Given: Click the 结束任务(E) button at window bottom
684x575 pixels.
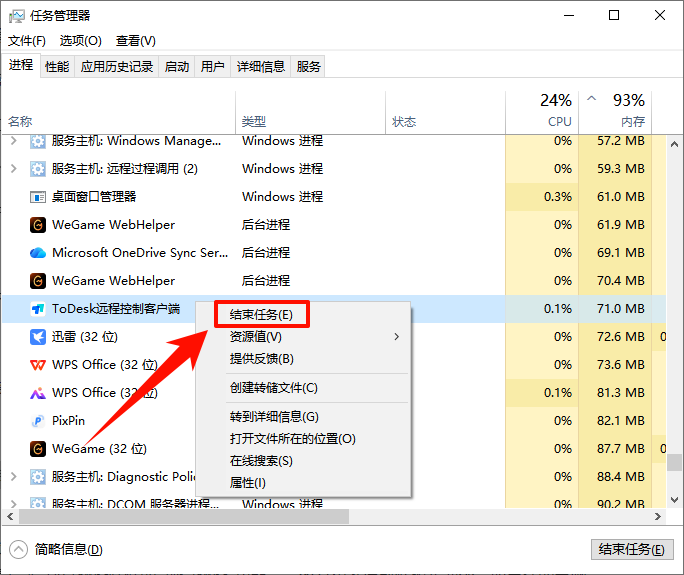Looking at the screenshot, I should 632,549.
